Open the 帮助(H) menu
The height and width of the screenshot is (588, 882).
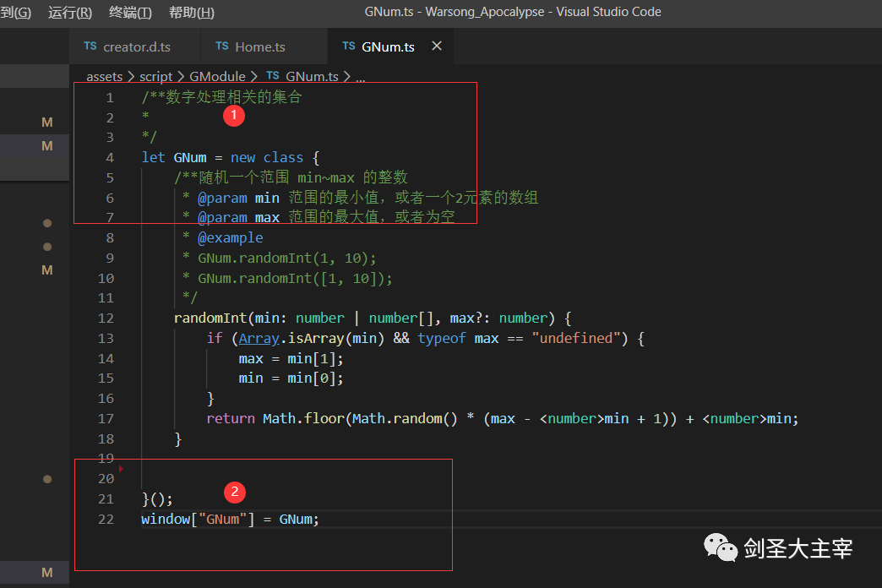pyautogui.click(x=191, y=13)
